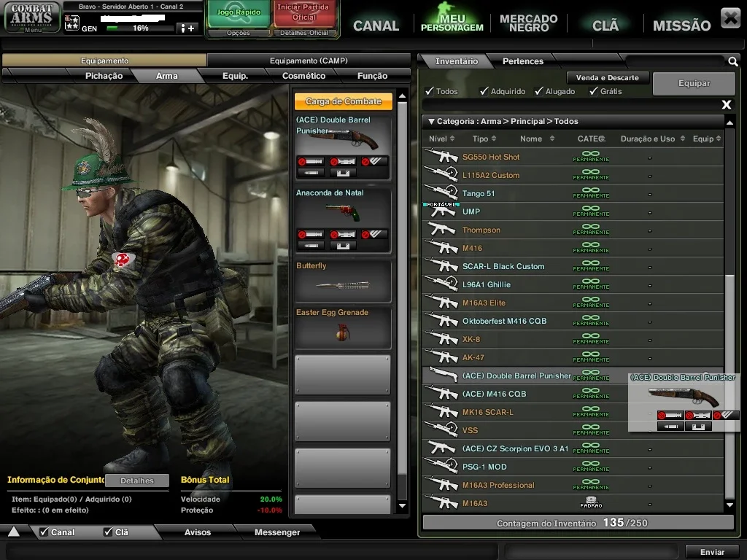Toggle the Canal chat checkbox
747x560 pixels.
click(x=44, y=532)
